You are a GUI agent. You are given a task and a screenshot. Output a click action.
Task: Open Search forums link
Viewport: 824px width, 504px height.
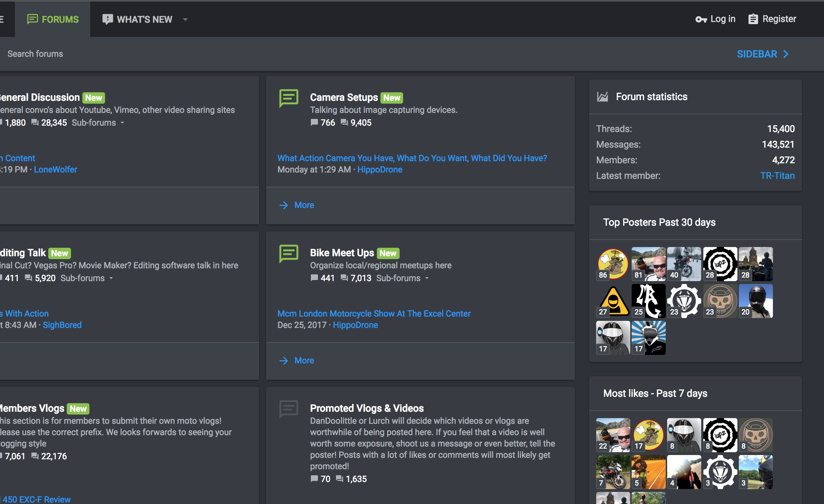tap(35, 54)
